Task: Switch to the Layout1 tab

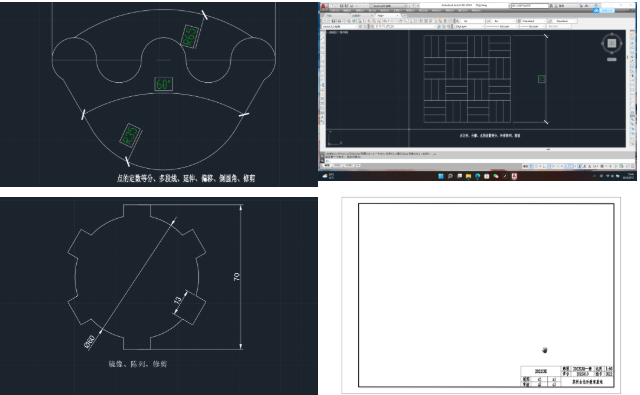Action: [x=338, y=165]
